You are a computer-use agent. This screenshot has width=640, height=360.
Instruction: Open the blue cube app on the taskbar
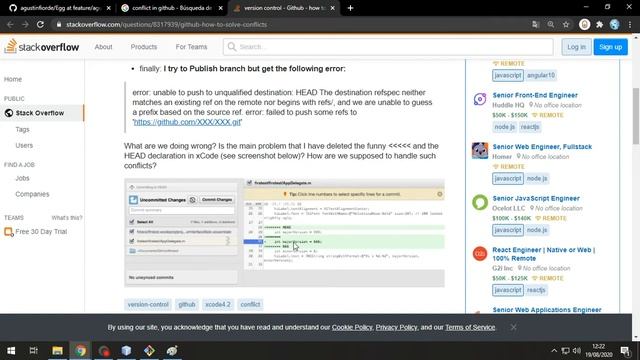pyautogui.click(x=127, y=351)
